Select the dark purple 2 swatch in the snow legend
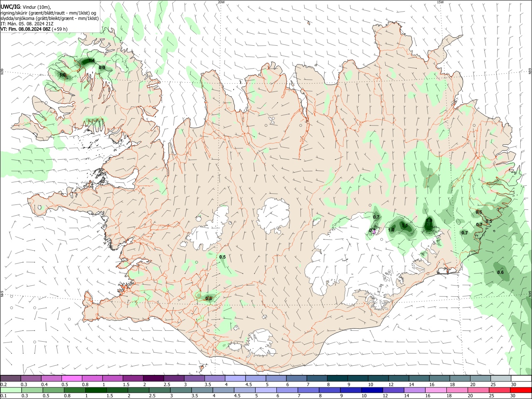Viewport: 532px width, 399px height. [x=153, y=379]
